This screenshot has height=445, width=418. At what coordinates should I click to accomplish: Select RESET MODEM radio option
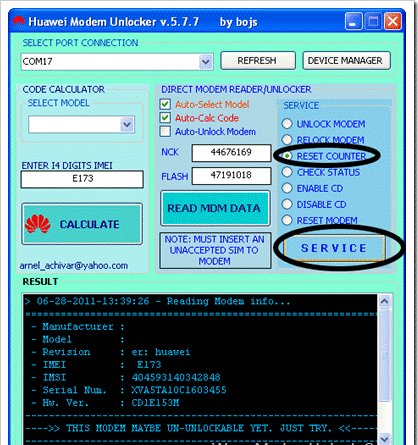(287, 220)
